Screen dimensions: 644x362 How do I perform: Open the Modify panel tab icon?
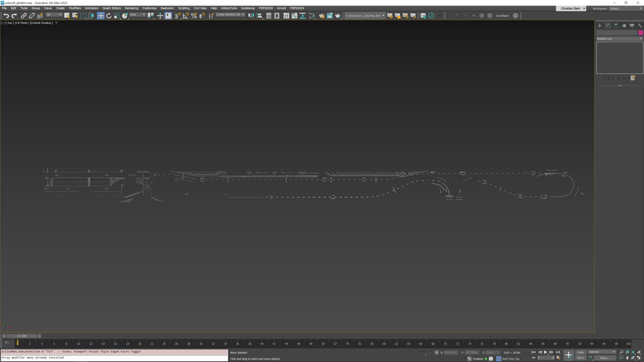click(608, 26)
